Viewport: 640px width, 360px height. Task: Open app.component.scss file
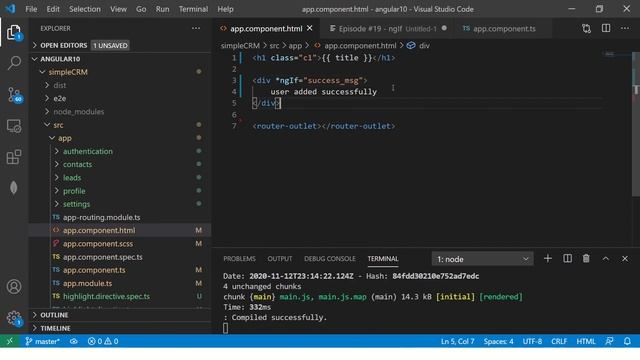click(x=120, y=244)
